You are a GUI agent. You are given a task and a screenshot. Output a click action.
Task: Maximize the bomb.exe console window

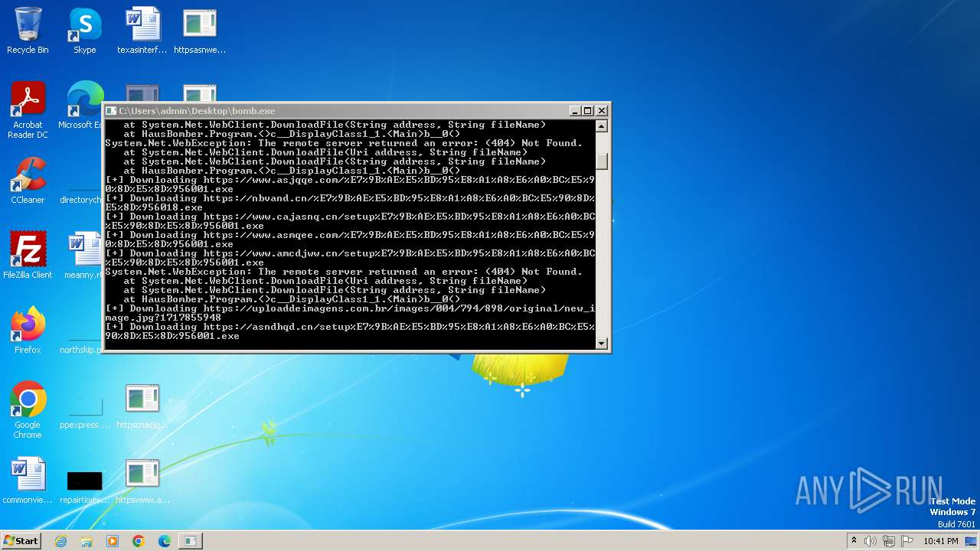[587, 111]
